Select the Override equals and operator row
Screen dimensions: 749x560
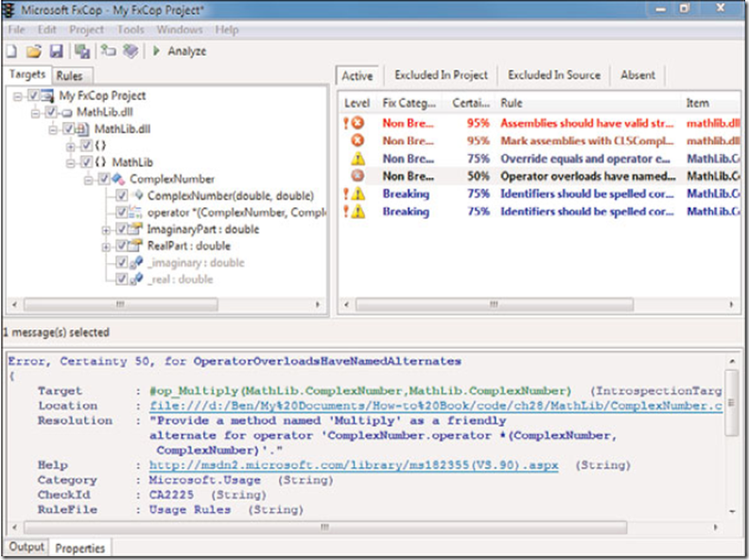541,158
